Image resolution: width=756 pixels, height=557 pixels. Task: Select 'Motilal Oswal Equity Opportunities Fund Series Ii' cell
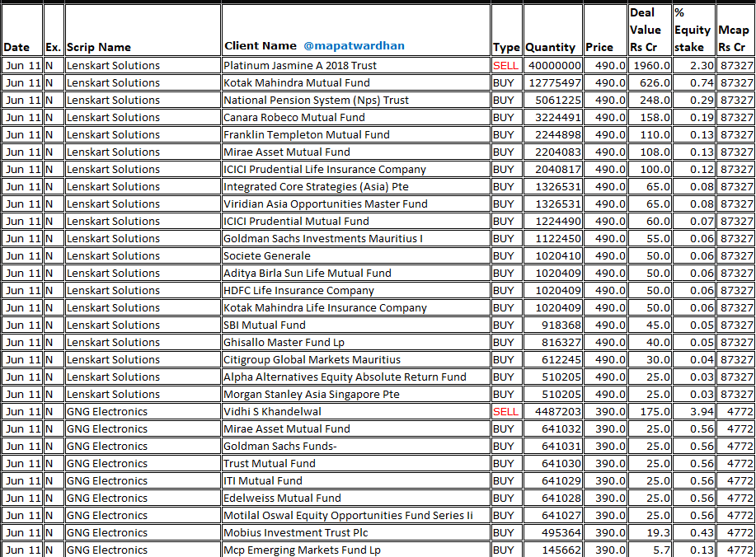356,516
